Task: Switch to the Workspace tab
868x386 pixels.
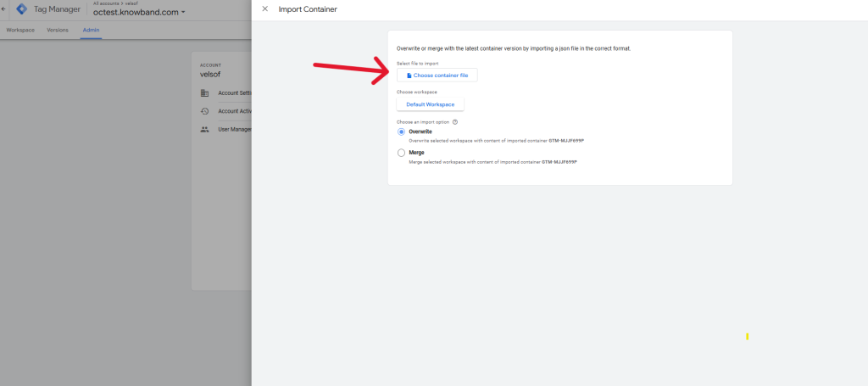Action: (x=20, y=30)
